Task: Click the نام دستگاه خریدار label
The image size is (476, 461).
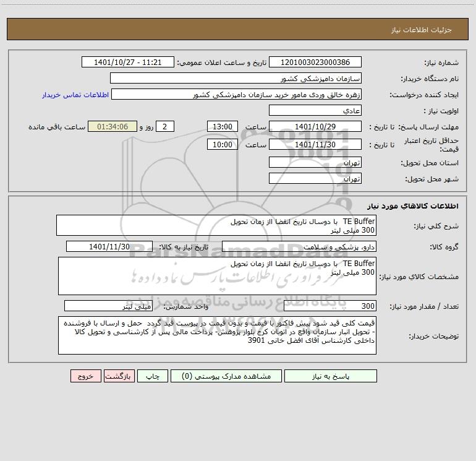Action: [430, 79]
